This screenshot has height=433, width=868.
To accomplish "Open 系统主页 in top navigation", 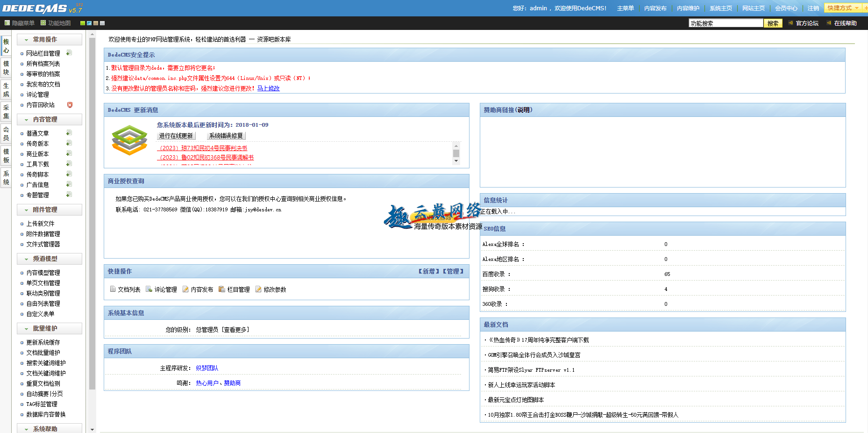I will pyautogui.click(x=720, y=8).
